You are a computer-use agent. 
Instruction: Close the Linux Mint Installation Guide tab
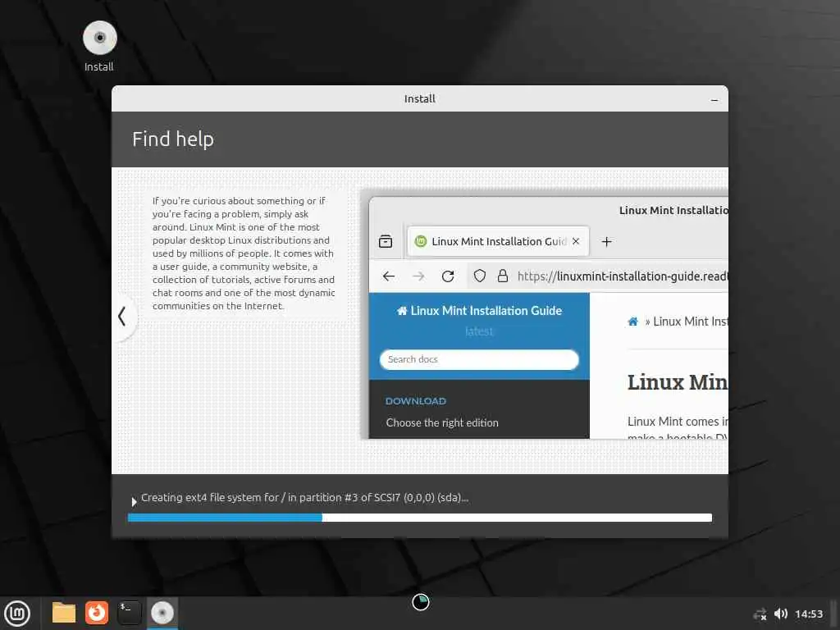click(576, 242)
